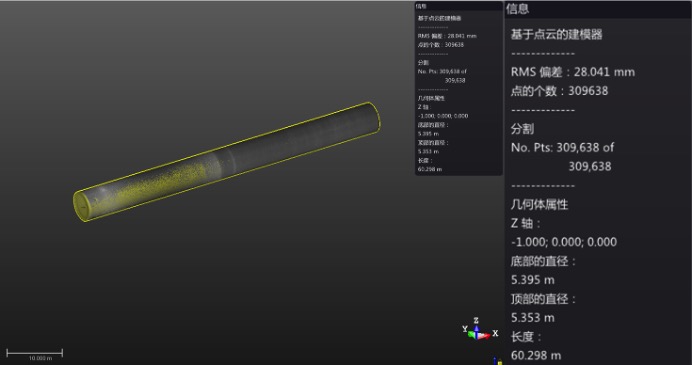
Task: Click the red X axis arrow
Action: (x=485, y=336)
